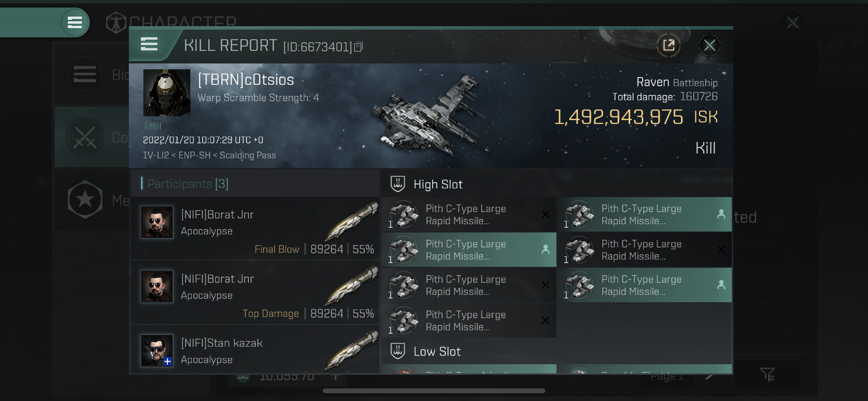Screen dimensions: 868x401
Task: View c0tsios victim portrait
Action: tap(167, 93)
